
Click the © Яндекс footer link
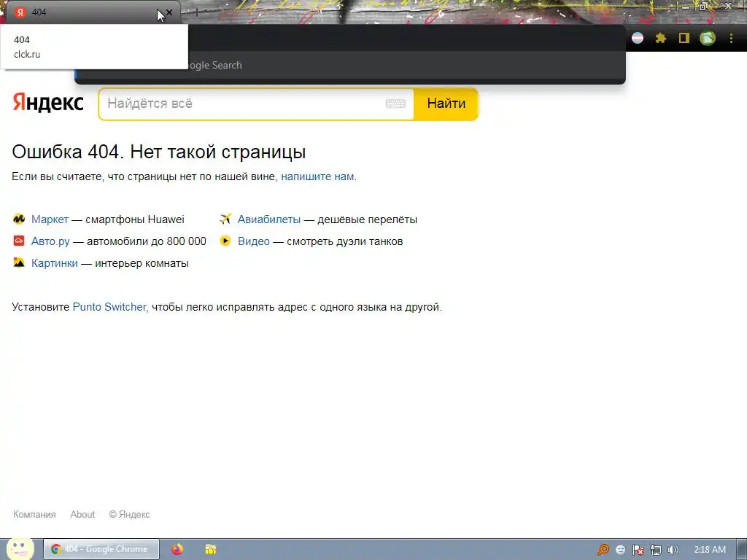pos(129,514)
